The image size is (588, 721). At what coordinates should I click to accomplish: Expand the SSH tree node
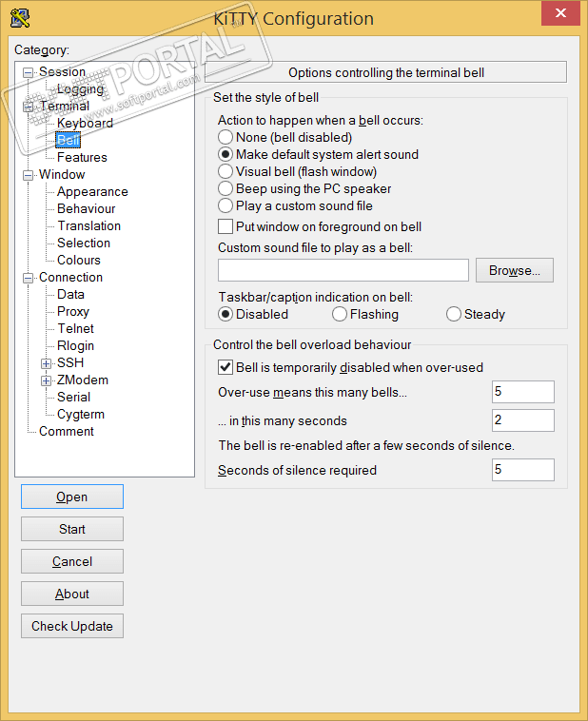(x=46, y=363)
